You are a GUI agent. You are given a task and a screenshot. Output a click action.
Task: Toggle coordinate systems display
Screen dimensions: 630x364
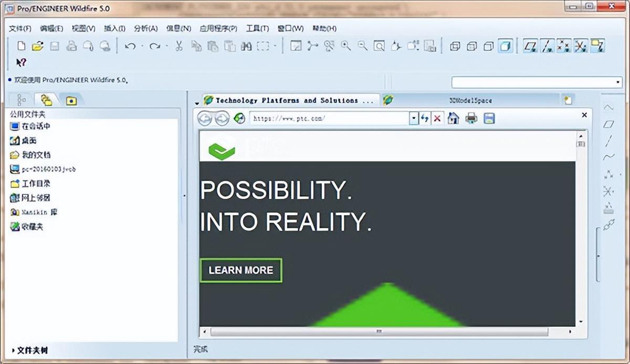pos(580,46)
